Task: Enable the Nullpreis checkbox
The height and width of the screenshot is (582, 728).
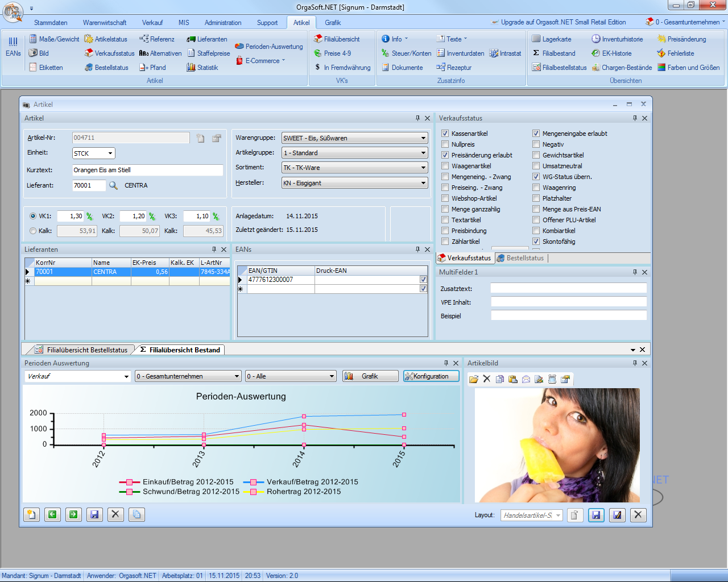Action: pos(445,144)
